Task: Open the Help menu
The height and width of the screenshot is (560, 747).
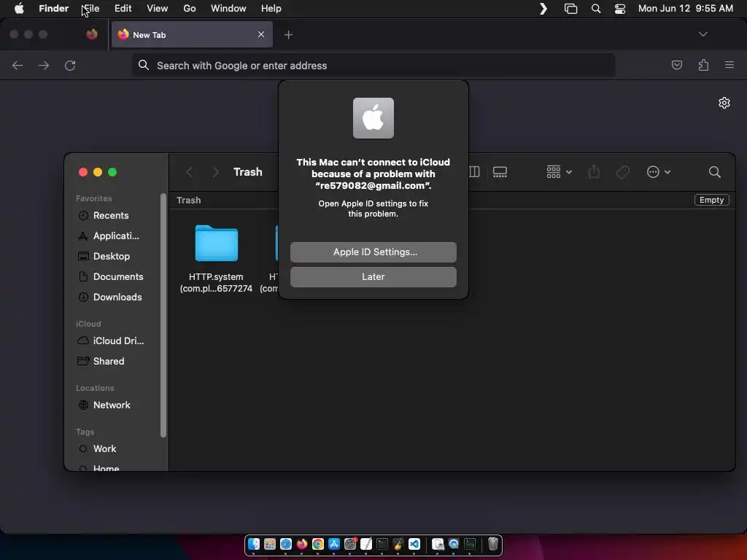Action: [271, 8]
